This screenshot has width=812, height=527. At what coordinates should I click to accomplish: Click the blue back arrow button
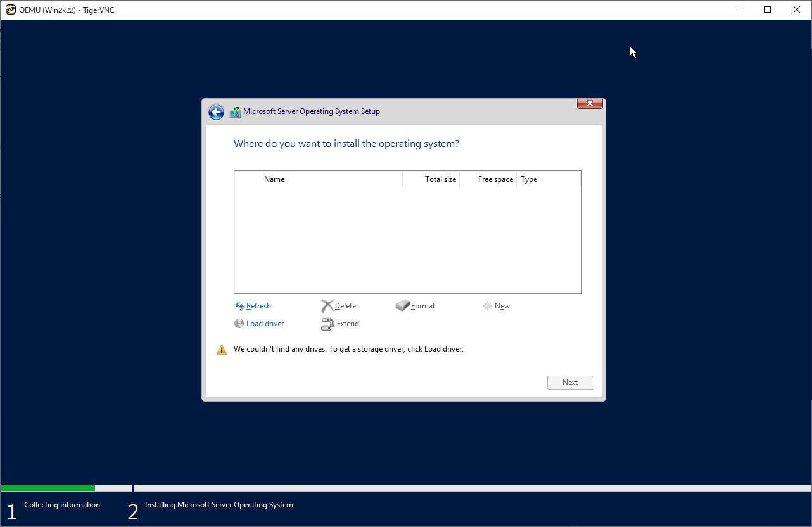coord(216,112)
